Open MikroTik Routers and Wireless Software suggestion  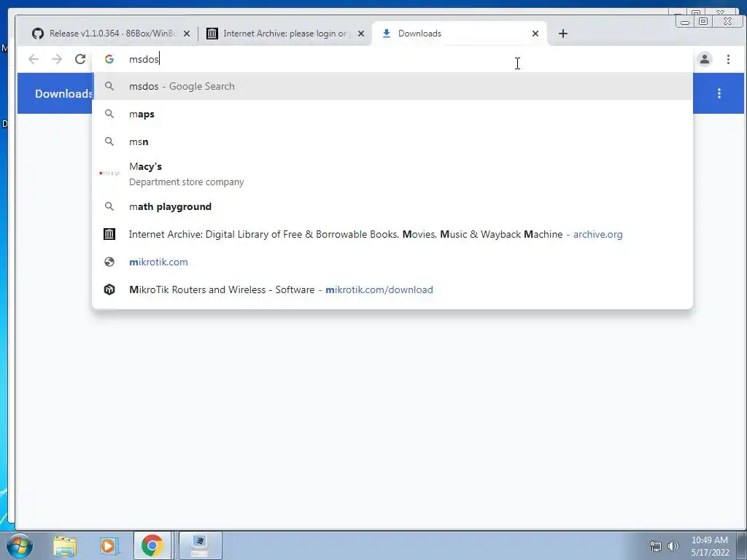click(392, 289)
